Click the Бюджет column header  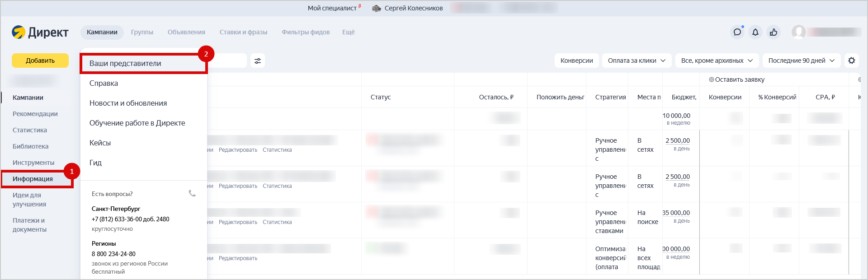pyautogui.click(x=684, y=97)
